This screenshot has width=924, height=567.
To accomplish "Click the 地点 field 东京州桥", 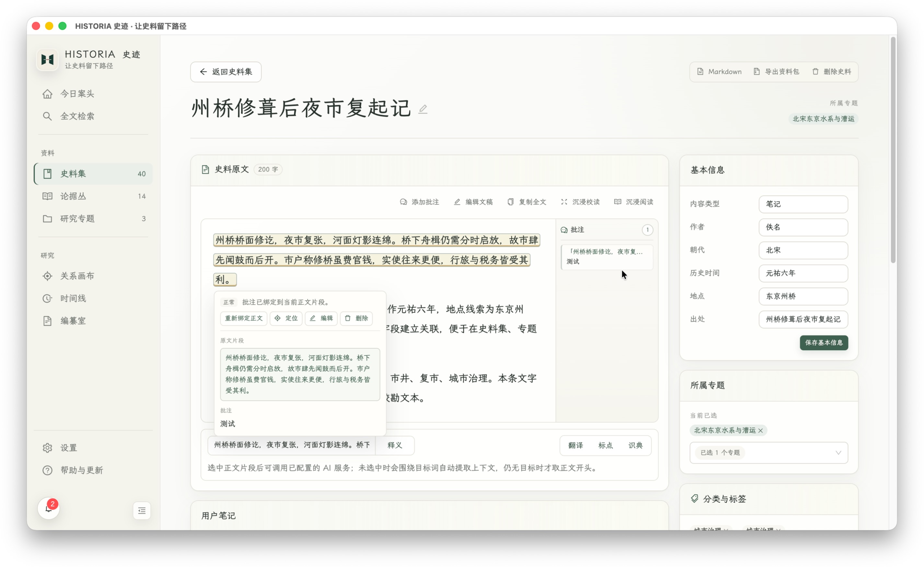I will [803, 296].
